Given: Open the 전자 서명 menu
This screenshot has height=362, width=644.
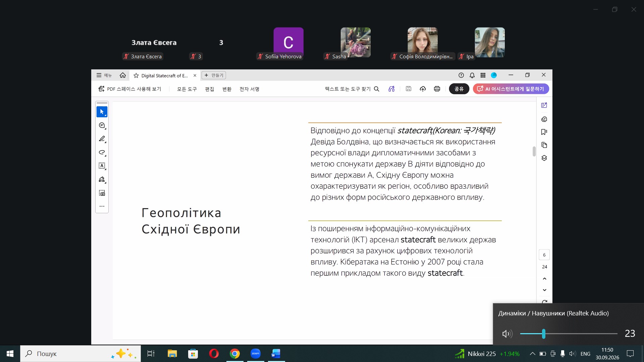Looking at the screenshot, I should click(x=250, y=89).
